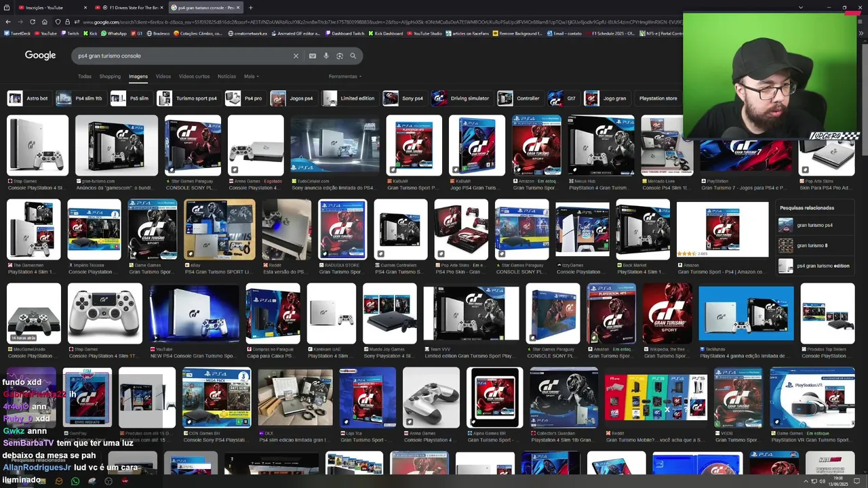Open the Vídeos curtos tab

(194, 77)
